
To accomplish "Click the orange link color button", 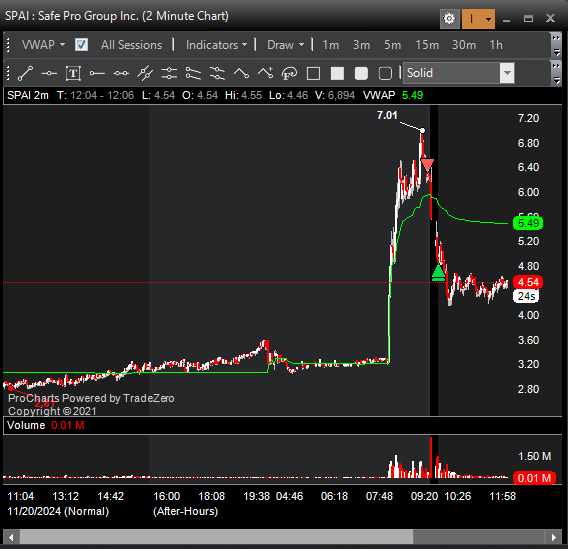I will pyautogui.click(x=472, y=18).
